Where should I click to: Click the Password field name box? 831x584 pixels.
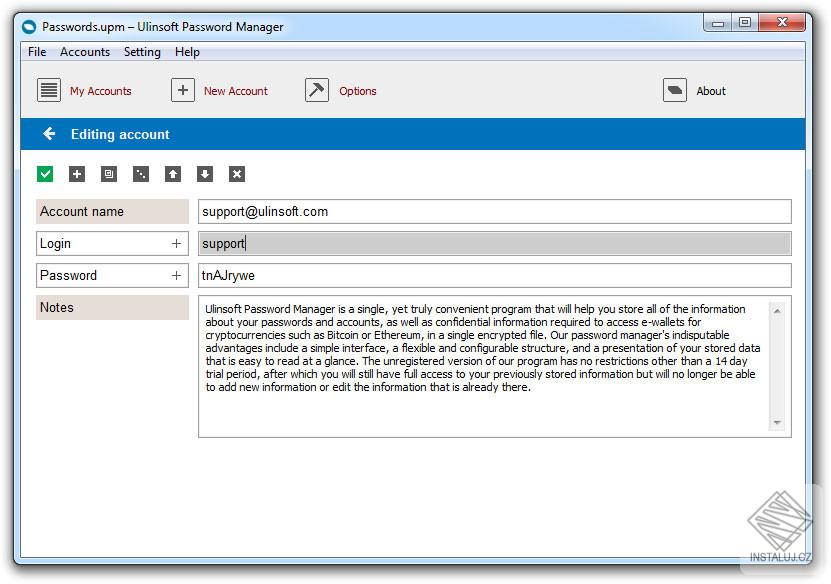pos(112,276)
